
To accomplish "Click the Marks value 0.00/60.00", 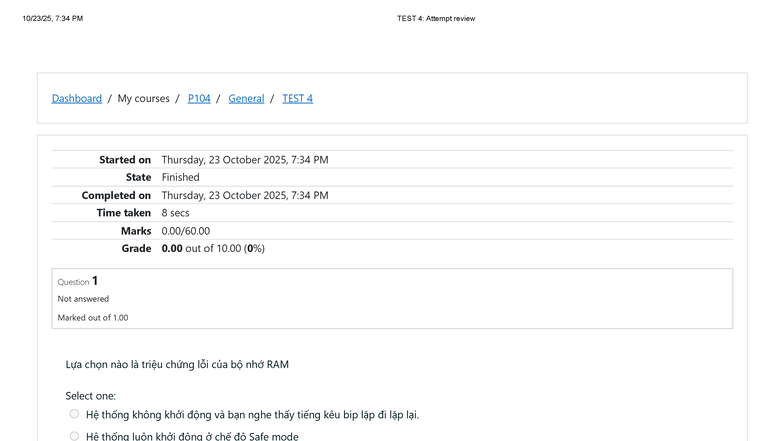I will pyautogui.click(x=186, y=231).
